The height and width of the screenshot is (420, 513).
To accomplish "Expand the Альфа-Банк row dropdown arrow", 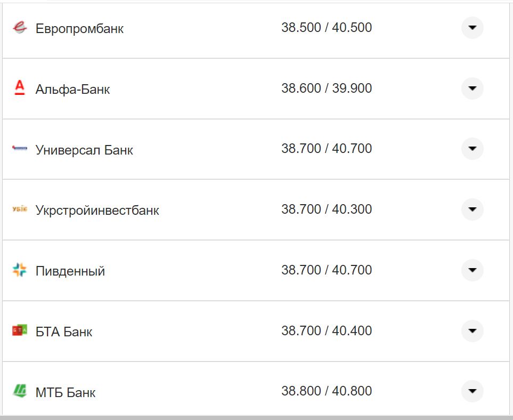I will tap(472, 88).
